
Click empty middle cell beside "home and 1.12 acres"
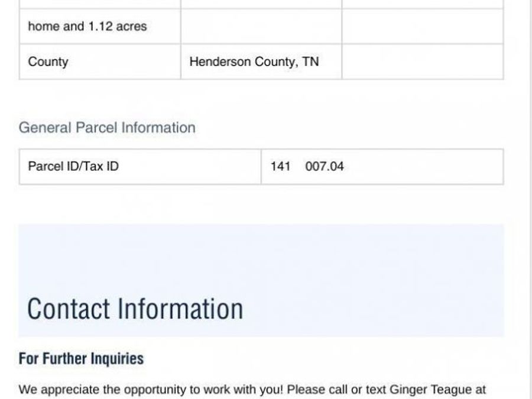pyautogui.click(x=261, y=27)
